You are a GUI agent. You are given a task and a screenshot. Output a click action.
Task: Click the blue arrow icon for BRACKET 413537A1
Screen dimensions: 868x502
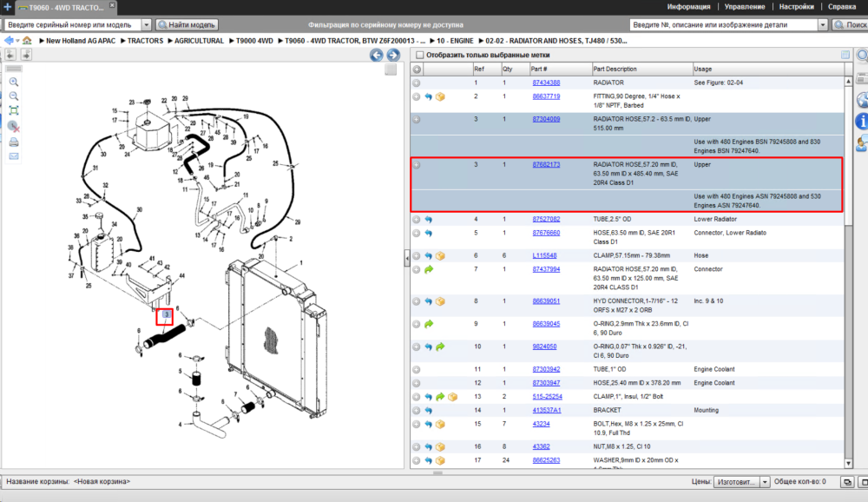pos(429,411)
